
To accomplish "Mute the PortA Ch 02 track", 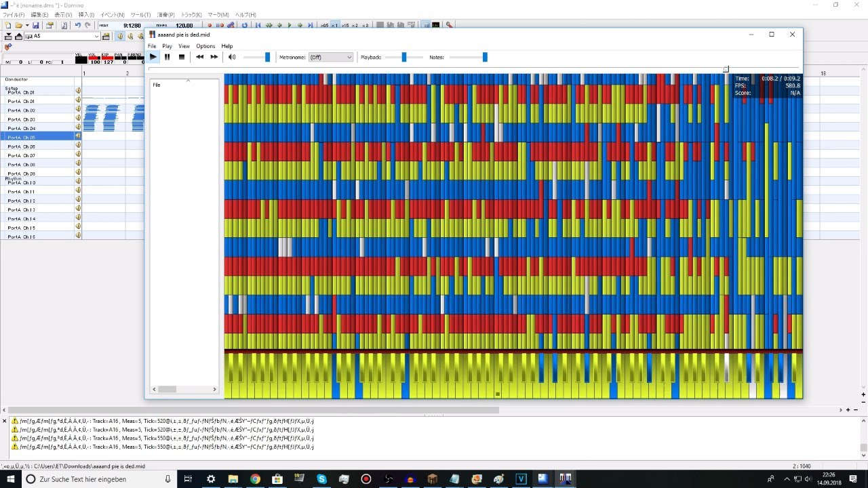I will [x=78, y=110].
